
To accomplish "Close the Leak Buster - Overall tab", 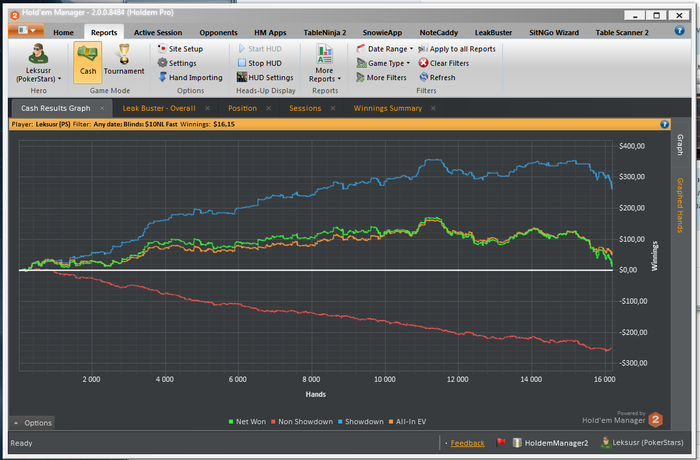I will 208,108.
